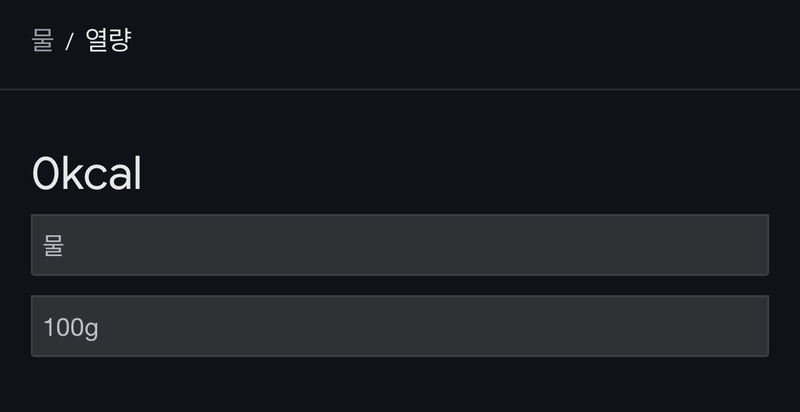Place cursor on "100g" text in quantity input

tap(71, 328)
